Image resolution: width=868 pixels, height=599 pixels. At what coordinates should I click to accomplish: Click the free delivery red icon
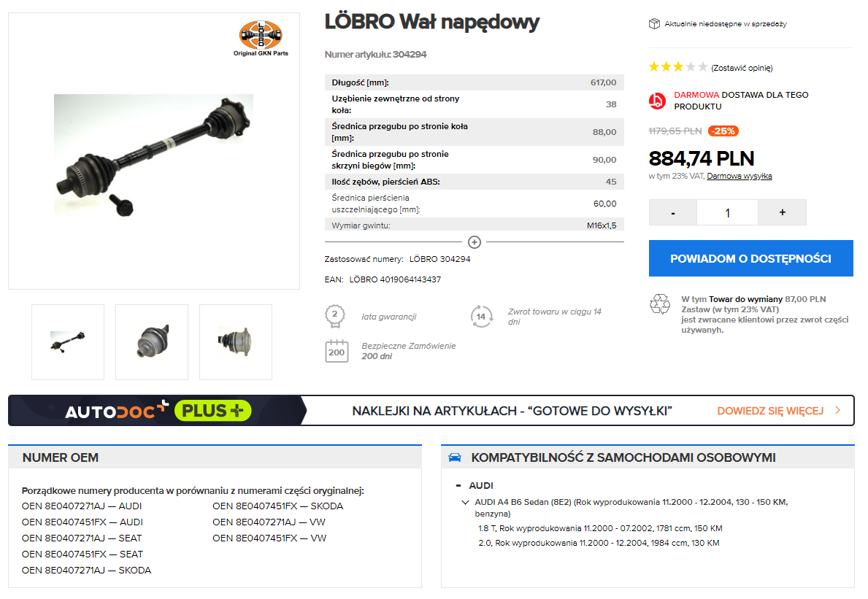(x=657, y=101)
